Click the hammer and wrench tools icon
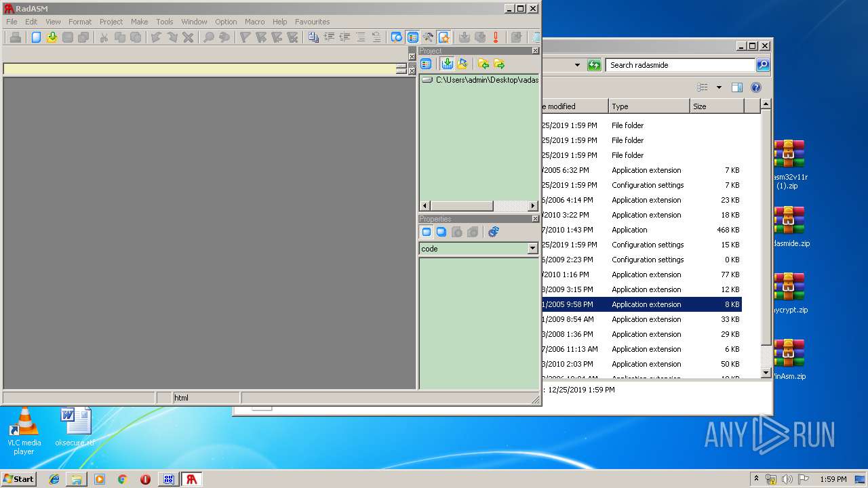This screenshot has width=868, height=488. tap(428, 37)
